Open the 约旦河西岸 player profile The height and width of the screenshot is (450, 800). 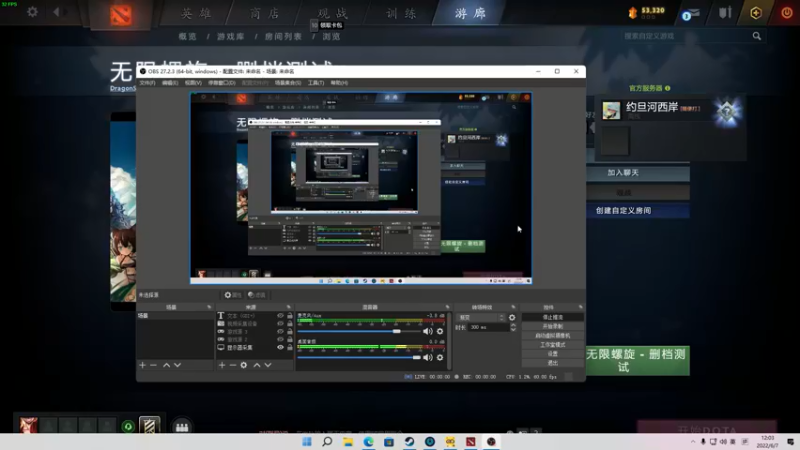(x=652, y=107)
